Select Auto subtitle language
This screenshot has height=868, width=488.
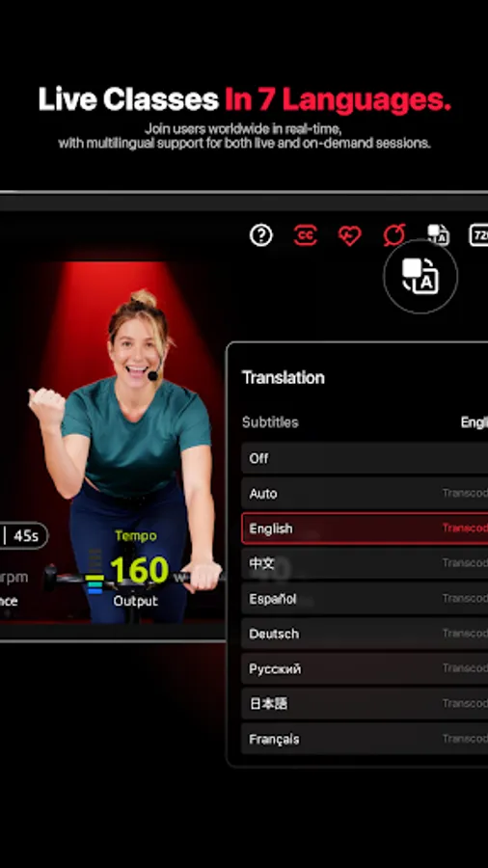365,493
